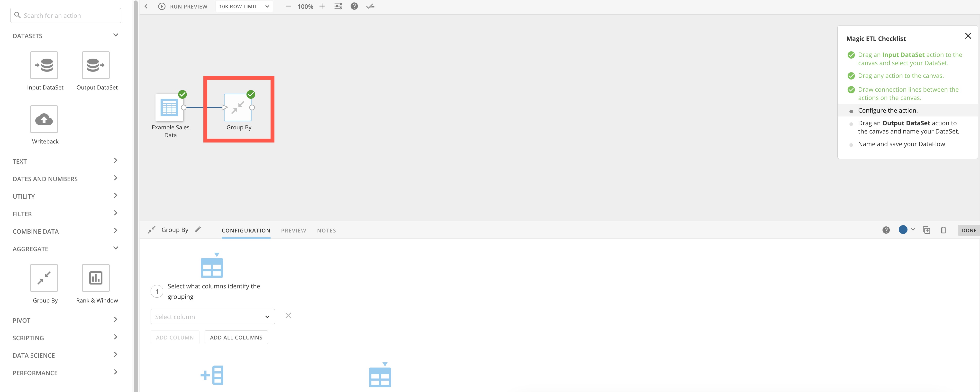This screenshot has height=392, width=980.
Task: Click the Input DataSet action icon
Action: (x=44, y=65)
